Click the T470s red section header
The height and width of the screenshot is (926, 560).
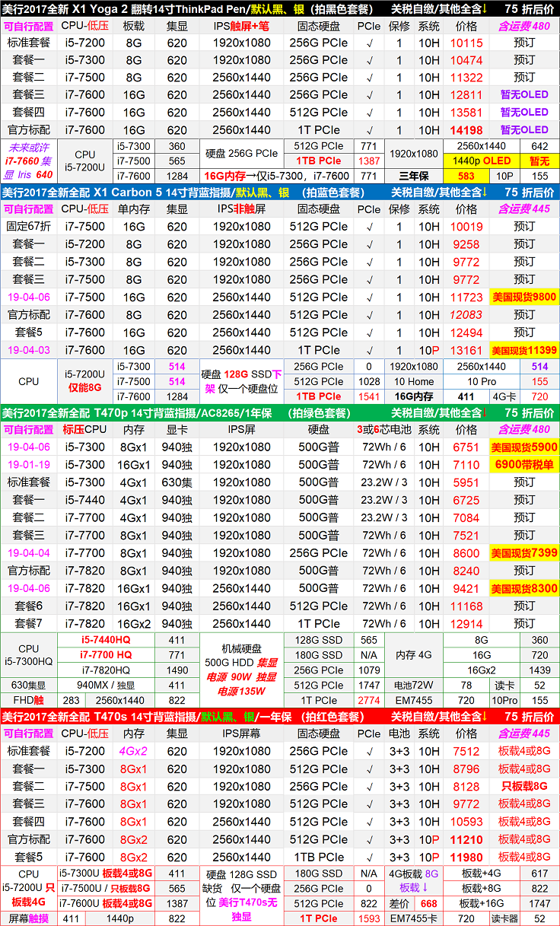pos(280,717)
